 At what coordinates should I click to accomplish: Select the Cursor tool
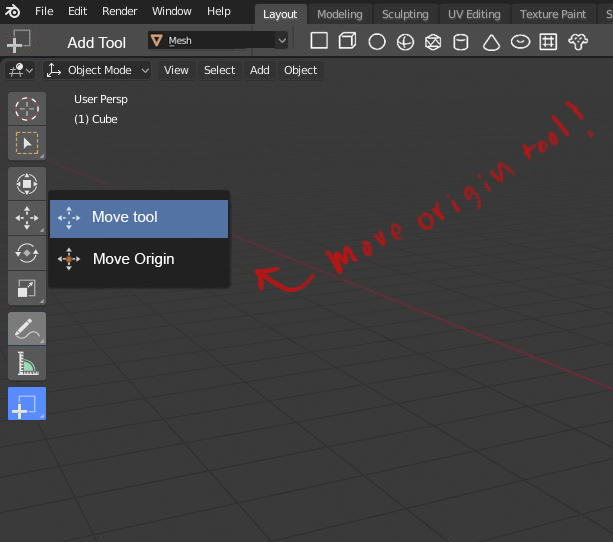tap(27, 109)
